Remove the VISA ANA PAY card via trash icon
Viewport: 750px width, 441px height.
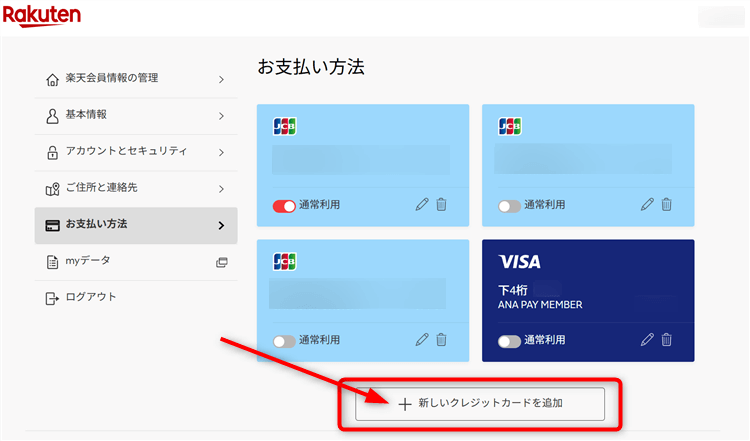[666, 340]
